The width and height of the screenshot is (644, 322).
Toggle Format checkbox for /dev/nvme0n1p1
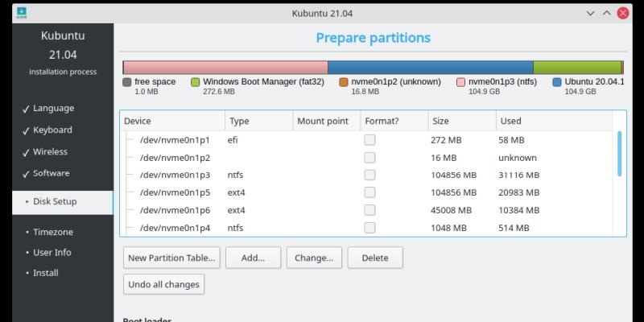click(369, 140)
